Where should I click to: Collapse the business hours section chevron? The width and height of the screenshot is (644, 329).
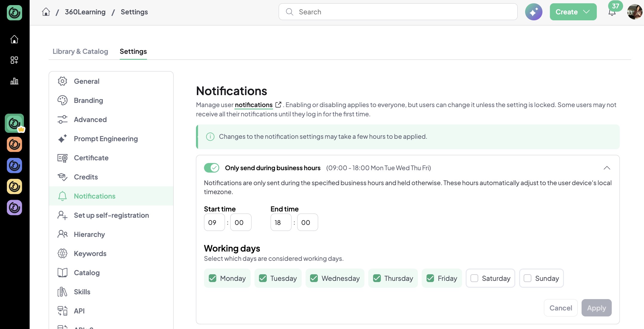click(607, 168)
